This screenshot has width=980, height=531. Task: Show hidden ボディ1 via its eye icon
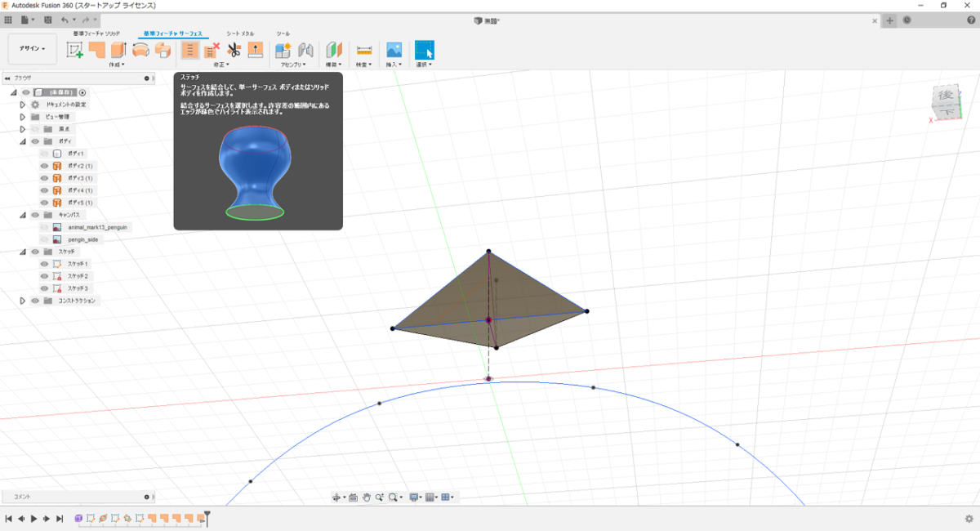click(44, 154)
